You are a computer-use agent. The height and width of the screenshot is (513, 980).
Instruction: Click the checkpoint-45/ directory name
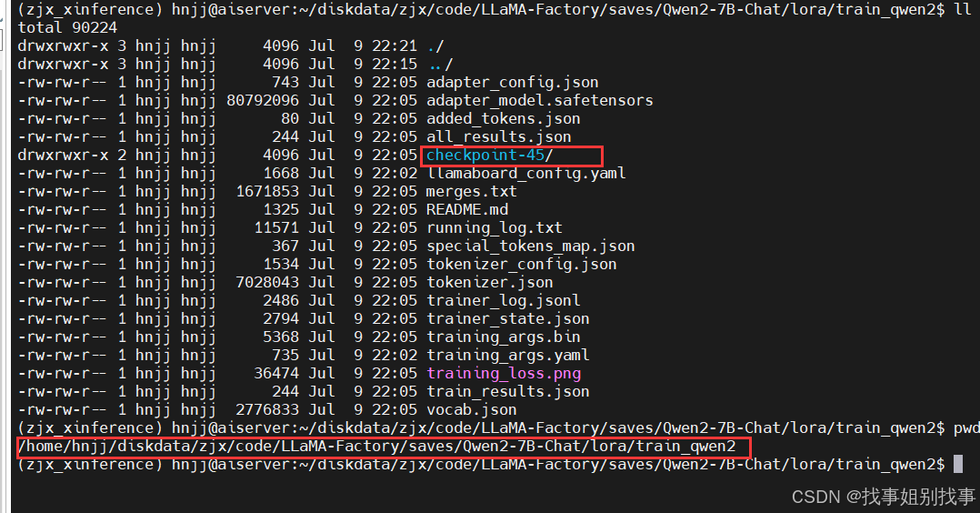pyautogui.click(x=490, y=156)
